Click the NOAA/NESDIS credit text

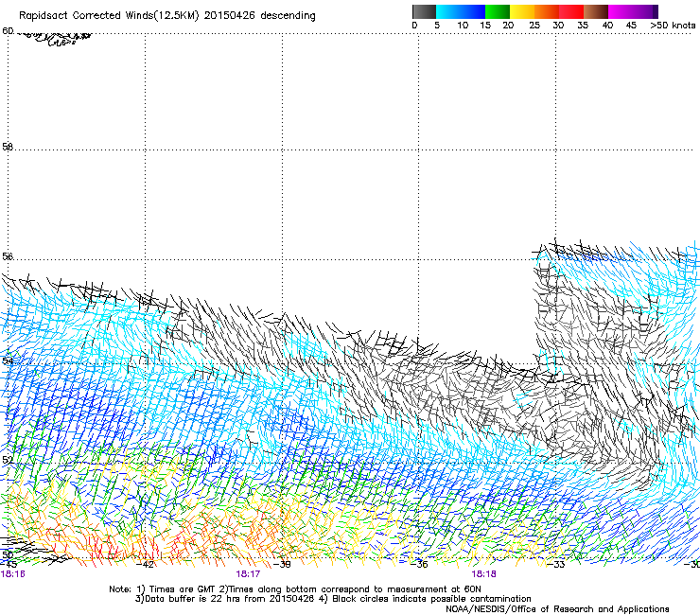click(557, 609)
